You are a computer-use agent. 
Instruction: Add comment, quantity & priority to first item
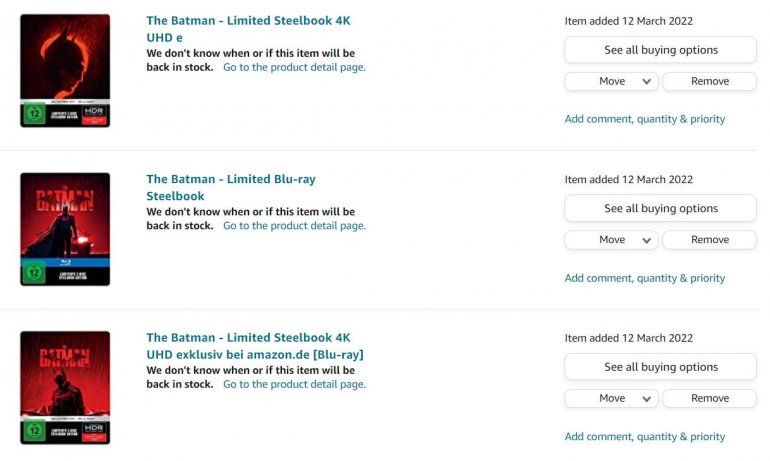point(644,119)
